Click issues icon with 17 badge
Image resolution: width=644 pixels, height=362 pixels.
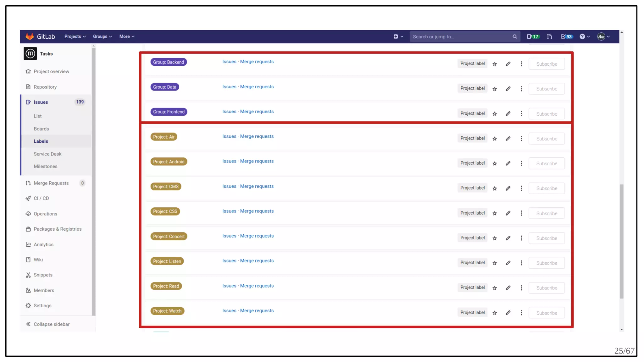pos(533,36)
